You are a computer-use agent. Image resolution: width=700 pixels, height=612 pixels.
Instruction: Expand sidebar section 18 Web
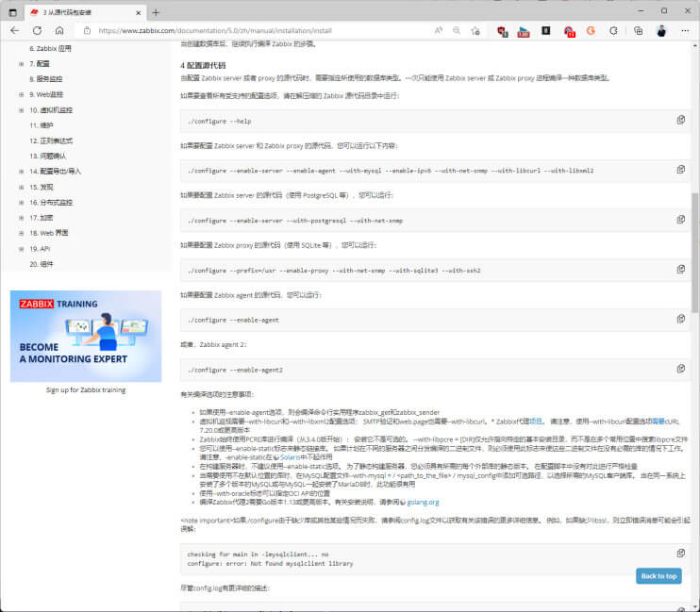(x=21, y=233)
